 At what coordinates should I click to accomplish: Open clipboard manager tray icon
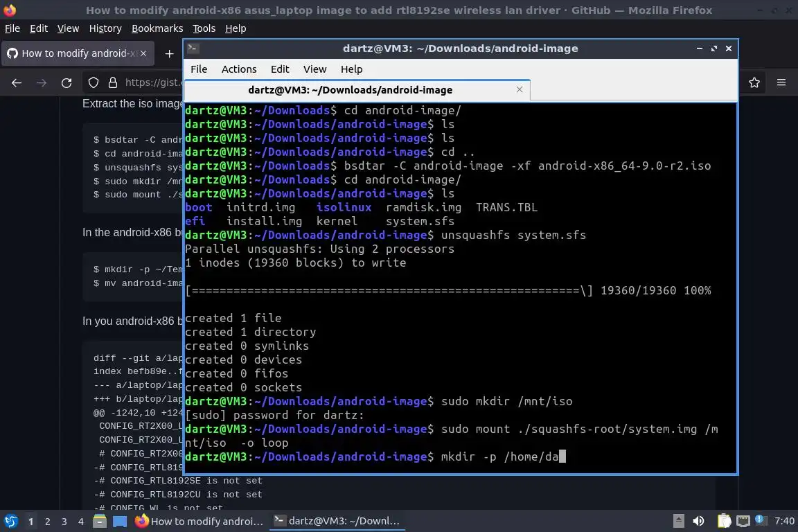tap(724, 521)
